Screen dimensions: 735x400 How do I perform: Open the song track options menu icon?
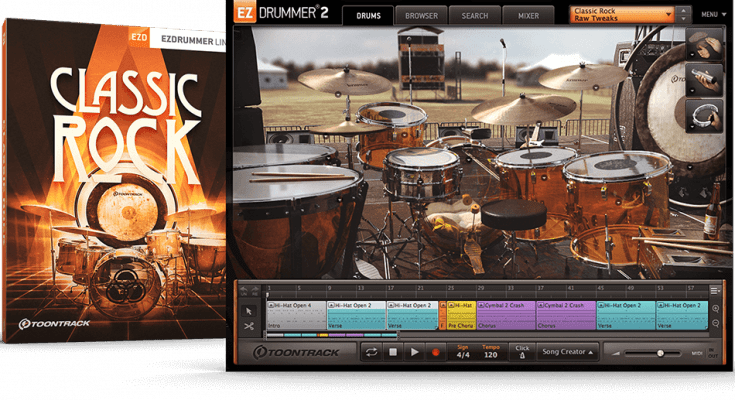(x=715, y=290)
